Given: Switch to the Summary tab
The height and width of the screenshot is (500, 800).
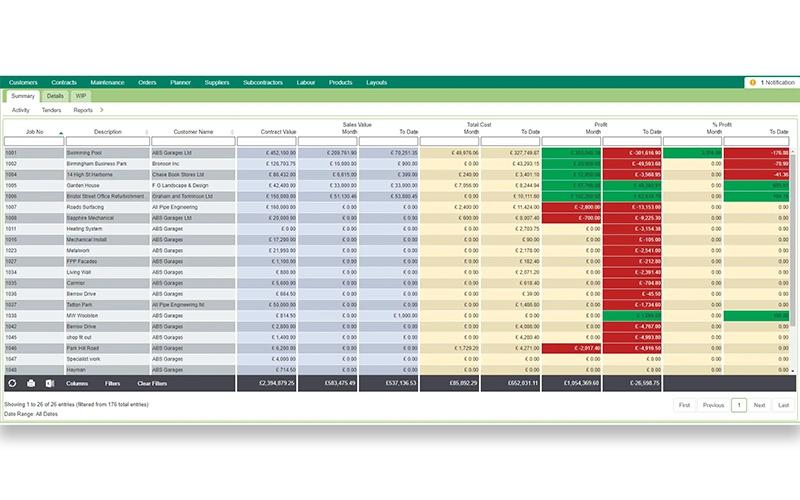Looking at the screenshot, I should (x=23, y=96).
